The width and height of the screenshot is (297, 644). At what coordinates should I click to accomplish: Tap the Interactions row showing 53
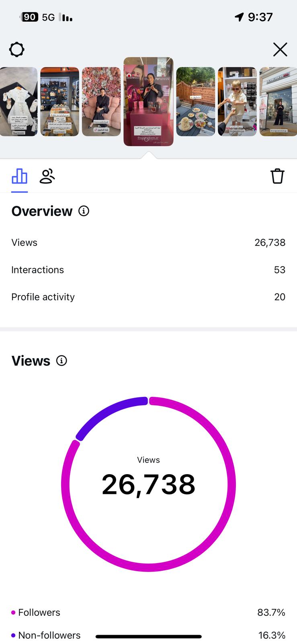[x=148, y=270]
